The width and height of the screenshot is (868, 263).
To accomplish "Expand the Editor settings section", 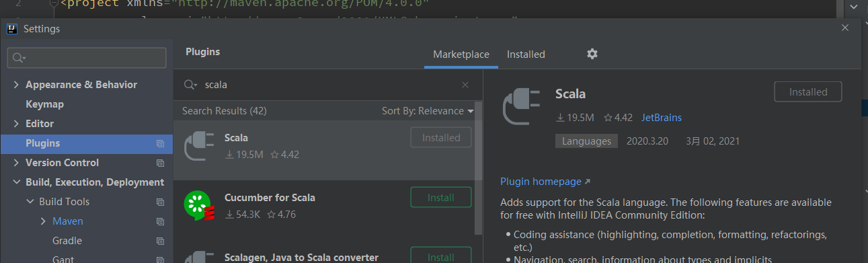I will (x=16, y=124).
